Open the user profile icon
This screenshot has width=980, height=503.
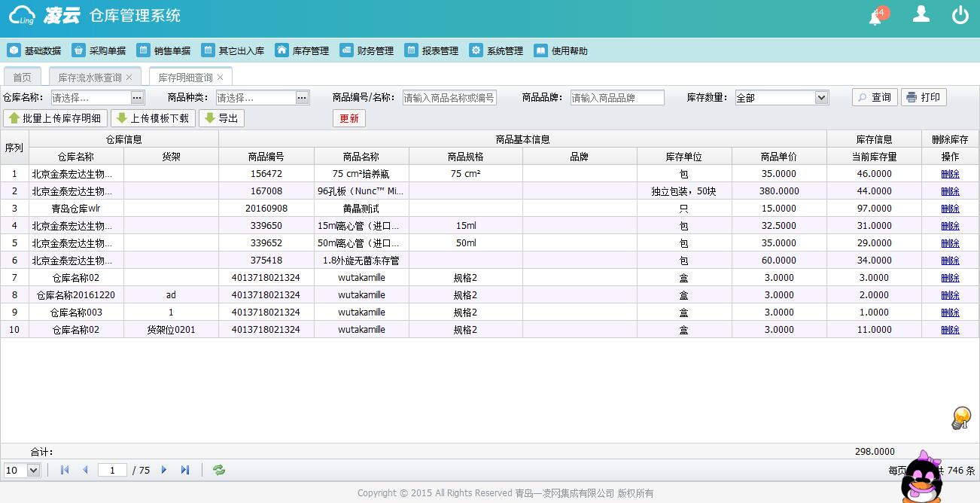point(921,14)
